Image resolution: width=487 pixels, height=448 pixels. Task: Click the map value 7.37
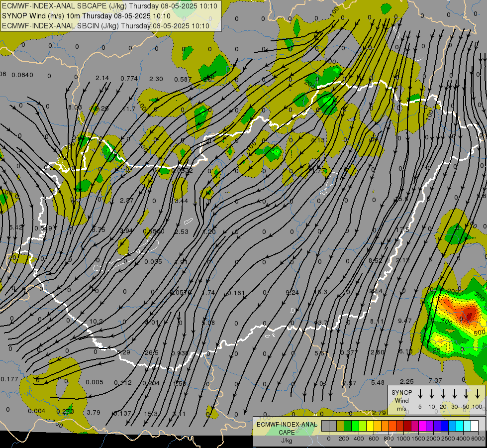coord(435,380)
